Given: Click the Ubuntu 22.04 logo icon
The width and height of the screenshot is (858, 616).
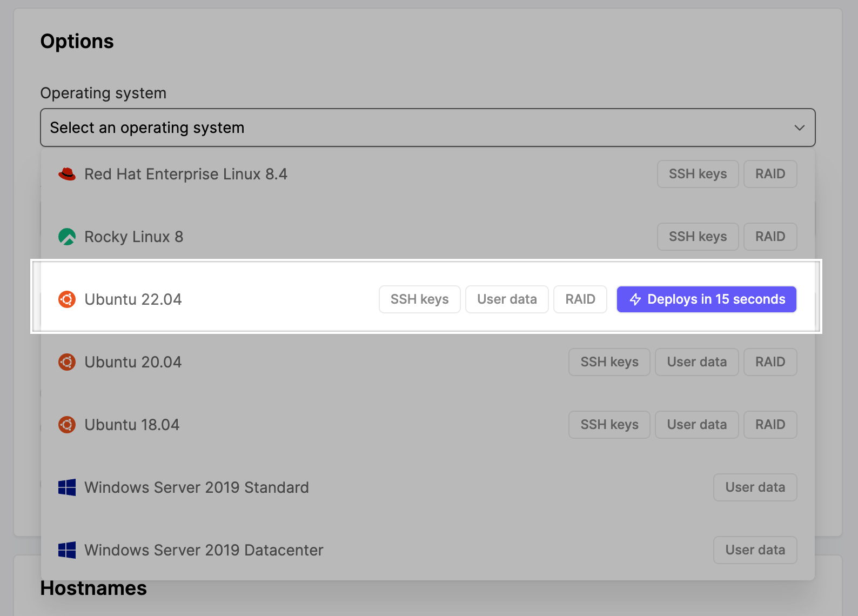Looking at the screenshot, I should pos(67,299).
